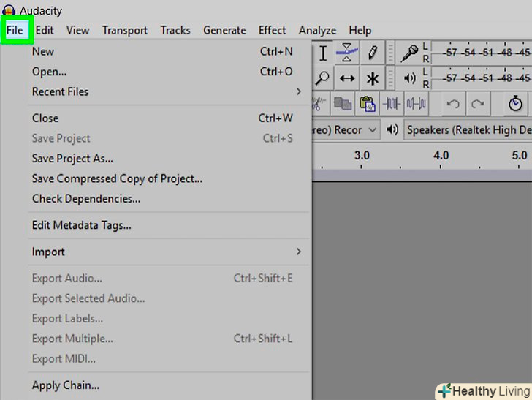Click the Audacity headphones logo
This screenshot has height=400, width=532.
9,10
